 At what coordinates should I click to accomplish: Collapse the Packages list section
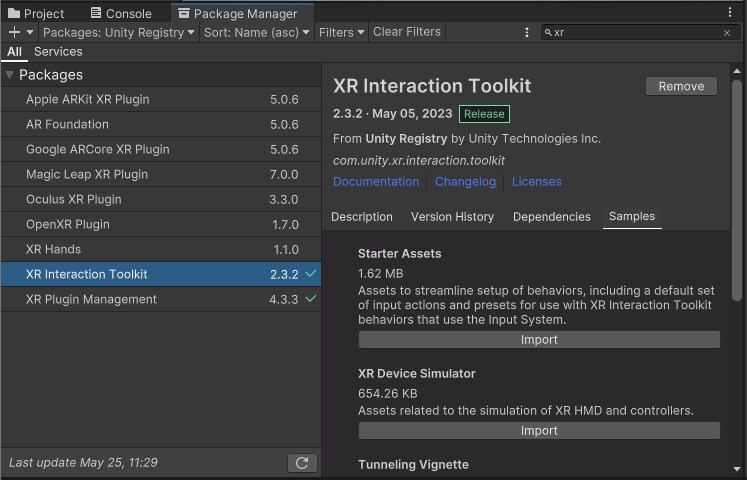(9, 75)
